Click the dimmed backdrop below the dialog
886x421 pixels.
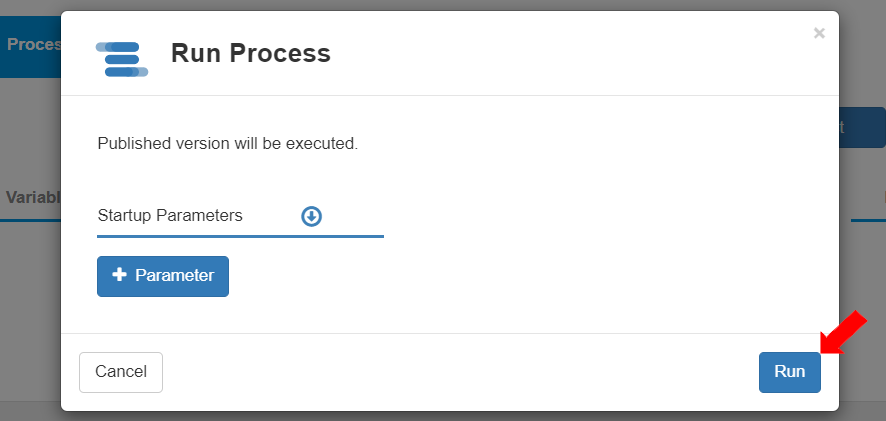(443, 414)
